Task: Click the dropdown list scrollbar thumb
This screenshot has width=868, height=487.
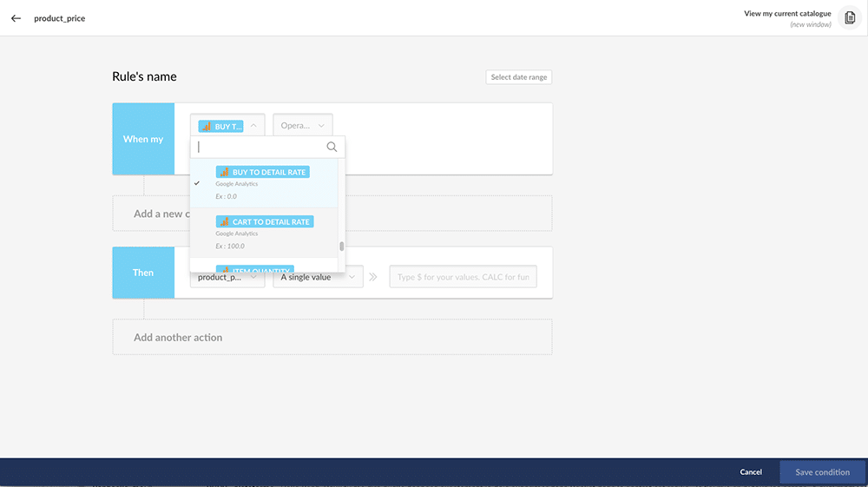Action: tap(341, 247)
